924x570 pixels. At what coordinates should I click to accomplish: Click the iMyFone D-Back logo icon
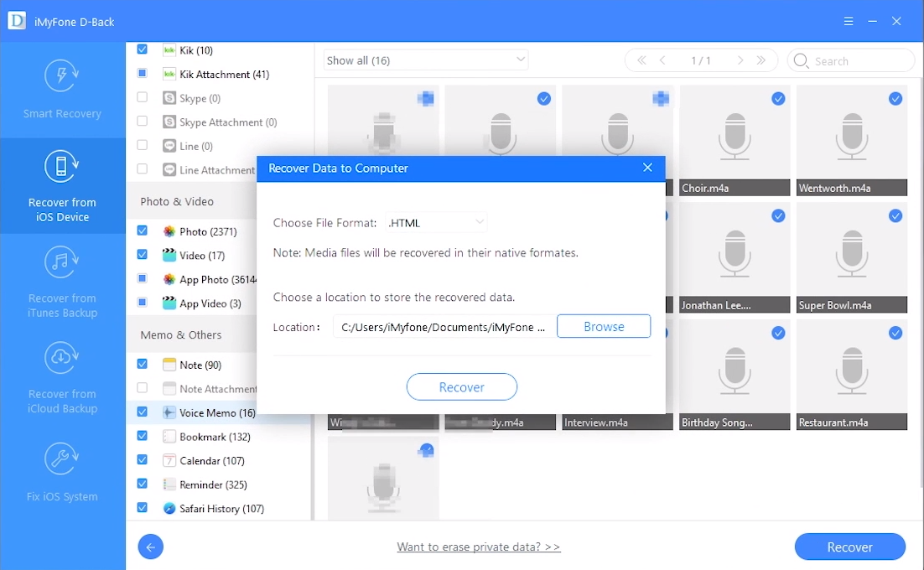(17, 21)
